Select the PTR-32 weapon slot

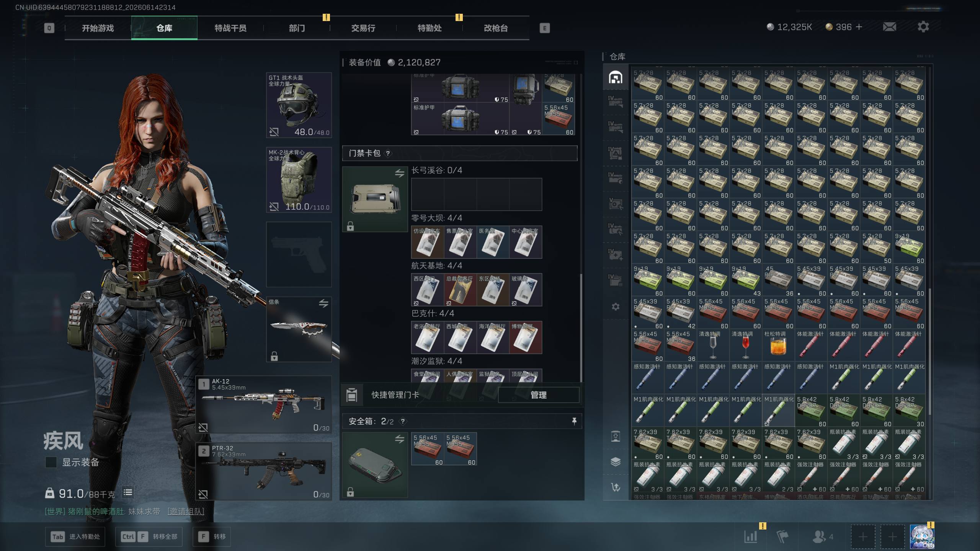click(264, 471)
